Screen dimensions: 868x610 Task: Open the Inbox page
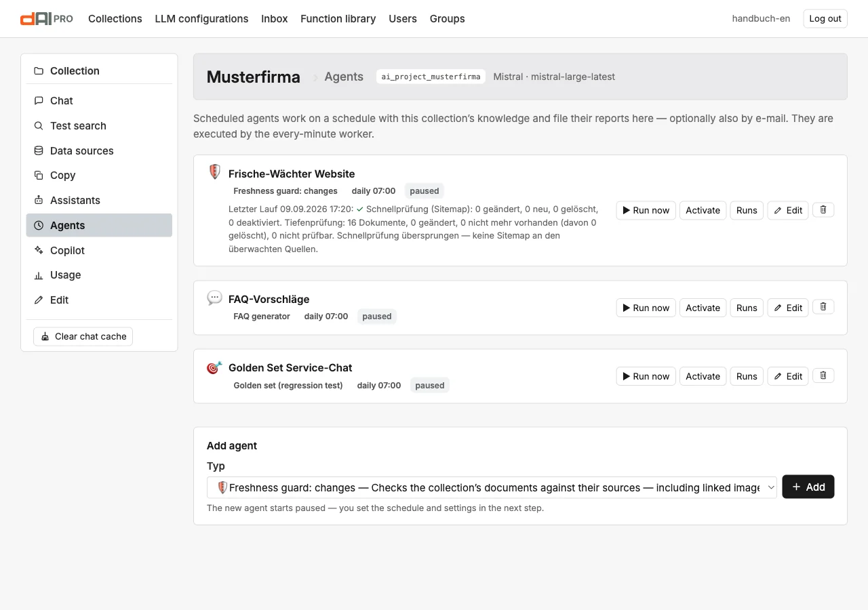(275, 19)
